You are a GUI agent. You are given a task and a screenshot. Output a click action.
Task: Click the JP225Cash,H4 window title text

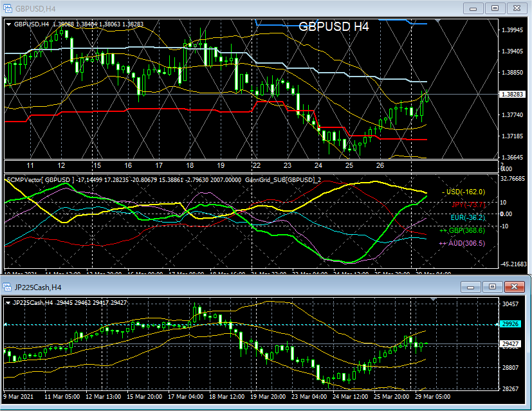(x=38, y=288)
